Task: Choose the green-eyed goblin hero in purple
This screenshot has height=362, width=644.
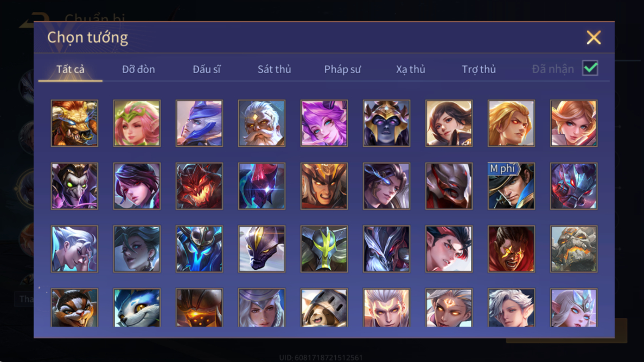Action: [74, 186]
